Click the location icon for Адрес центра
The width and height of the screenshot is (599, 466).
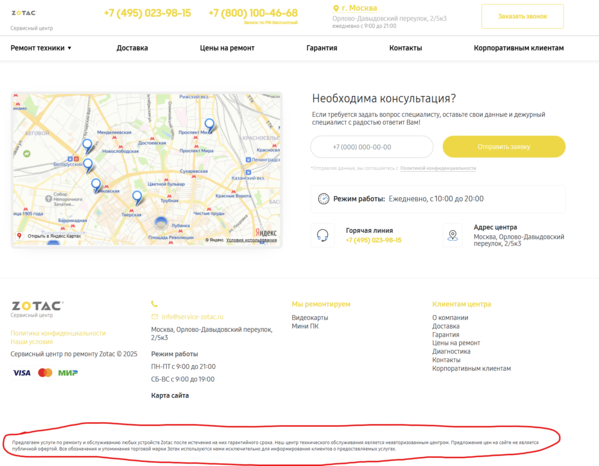click(453, 235)
